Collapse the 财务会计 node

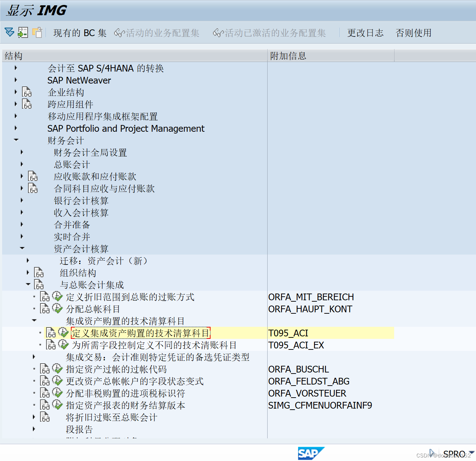click(16, 140)
